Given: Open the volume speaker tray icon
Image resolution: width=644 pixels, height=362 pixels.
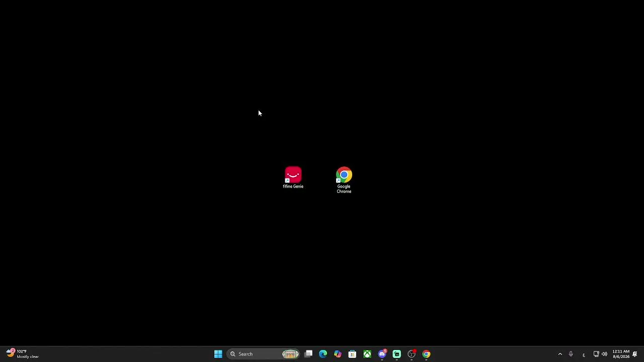Looking at the screenshot, I should 604,354.
